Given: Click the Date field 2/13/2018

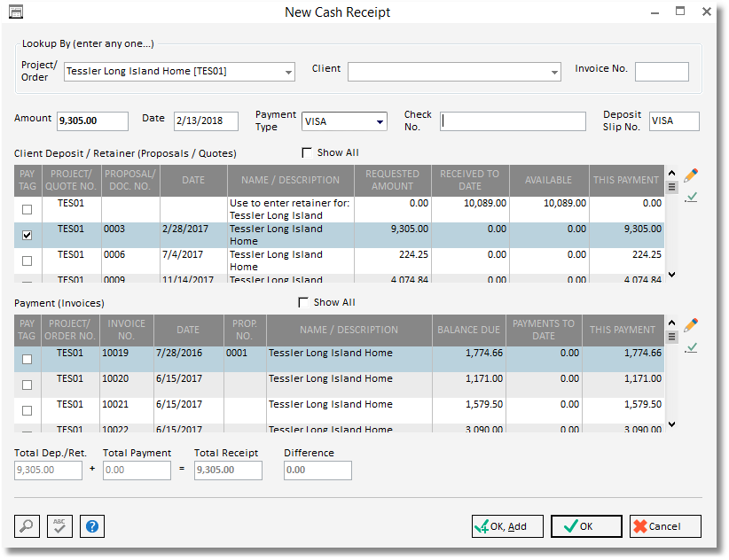Looking at the screenshot, I should [206, 121].
